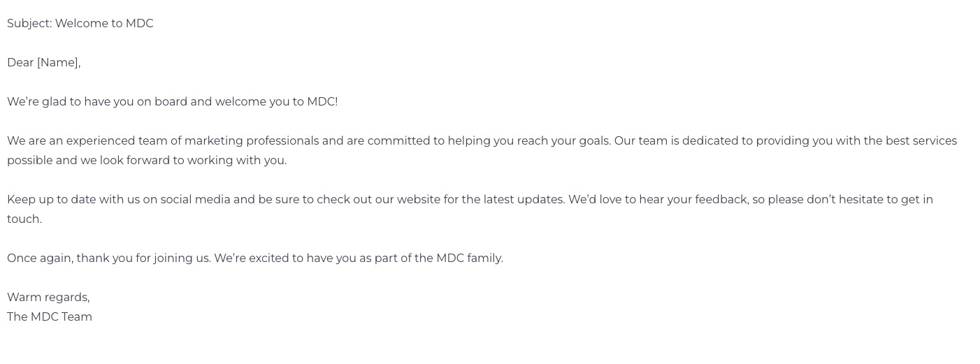Click 'We're glad to have you' sentence
980x364 pixels.
click(x=71, y=102)
